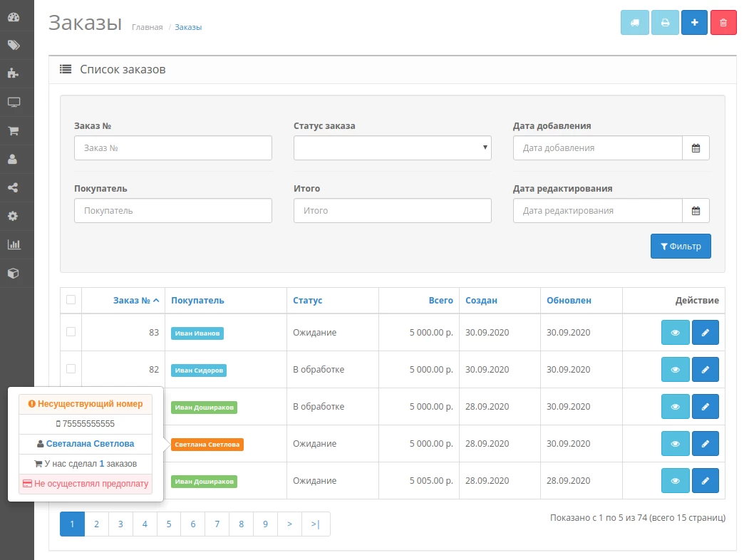Open the catalog tags icon in sidebar
Screen dimensions: 744x560
[14, 45]
